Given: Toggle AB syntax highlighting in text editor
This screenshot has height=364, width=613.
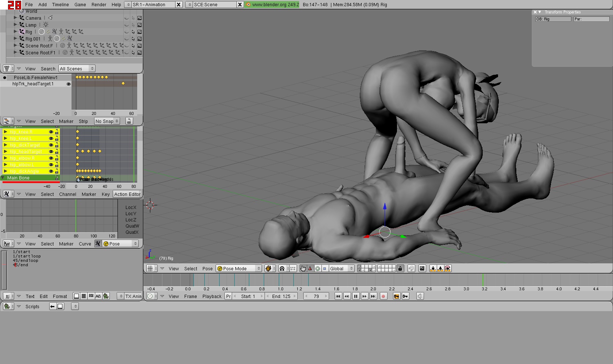Looking at the screenshot, I should tap(98, 296).
